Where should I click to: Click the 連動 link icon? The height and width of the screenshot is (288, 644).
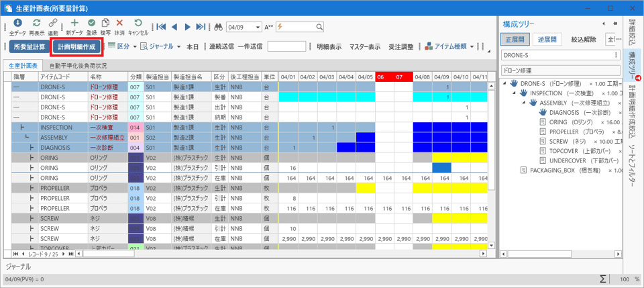[52, 23]
